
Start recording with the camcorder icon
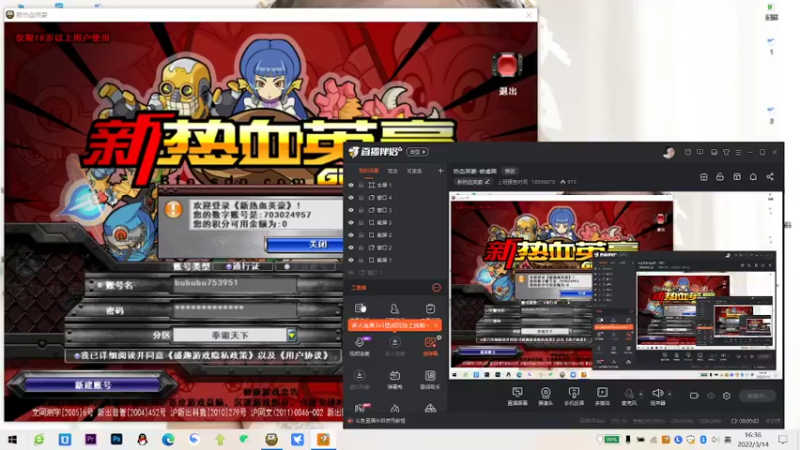tap(694, 395)
